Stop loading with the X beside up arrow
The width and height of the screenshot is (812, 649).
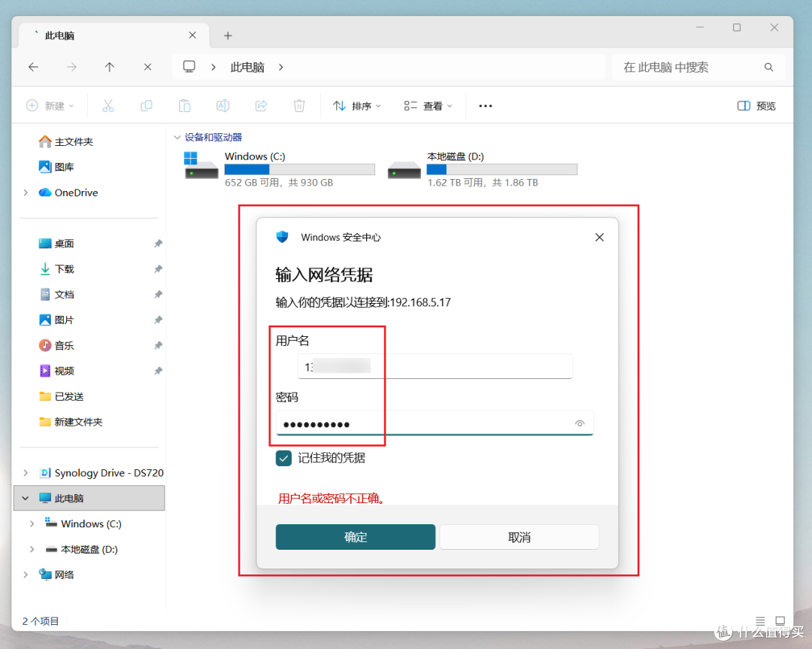tap(147, 67)
